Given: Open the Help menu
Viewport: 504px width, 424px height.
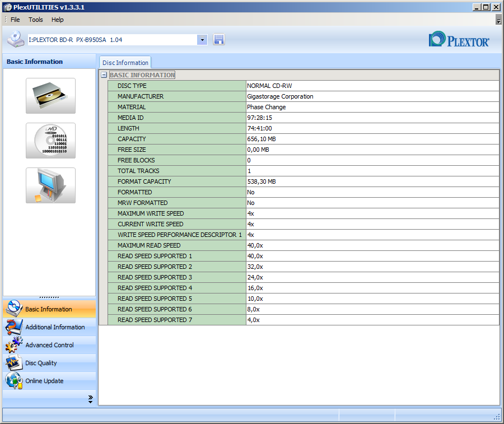Looking at the screenshot, I should click(58, 20).
